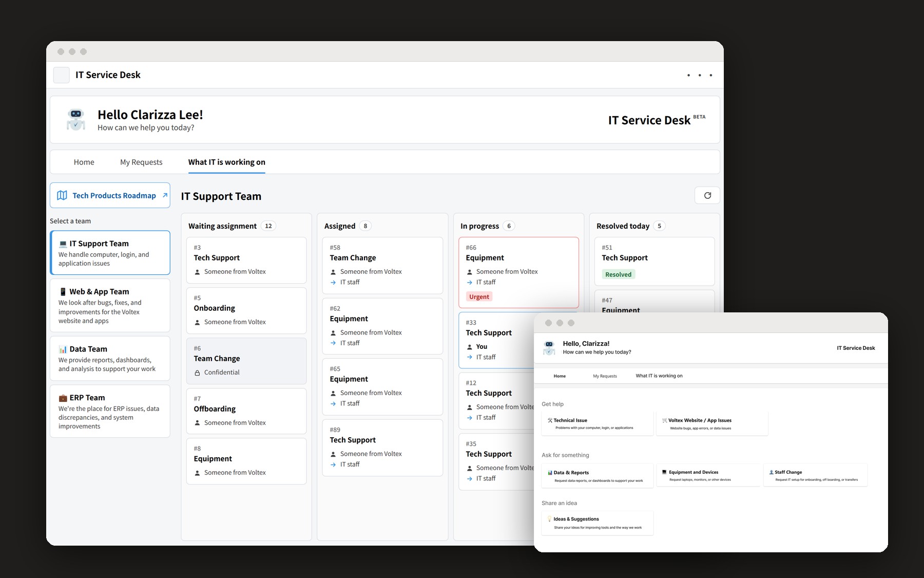Click the Urgent badge on ticket #66
Viewport: 924px width, 578px height.
479,297
